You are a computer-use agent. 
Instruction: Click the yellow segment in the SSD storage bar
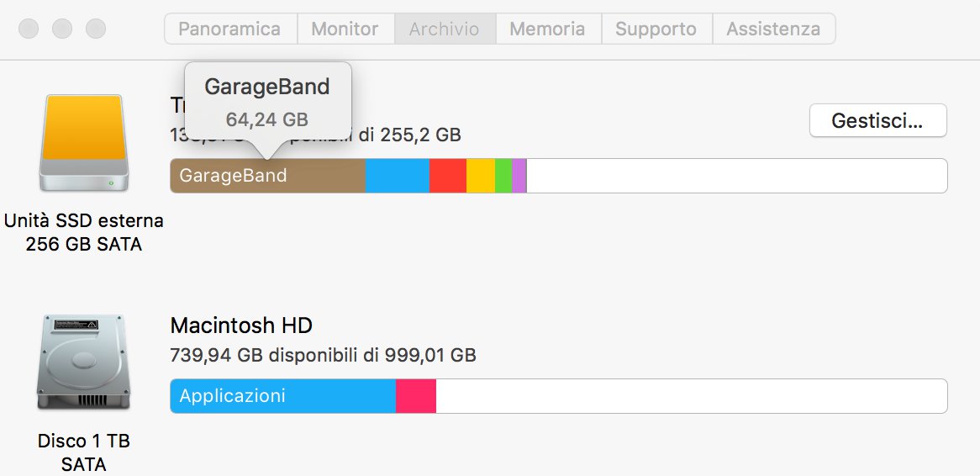(x=480, y=176)
